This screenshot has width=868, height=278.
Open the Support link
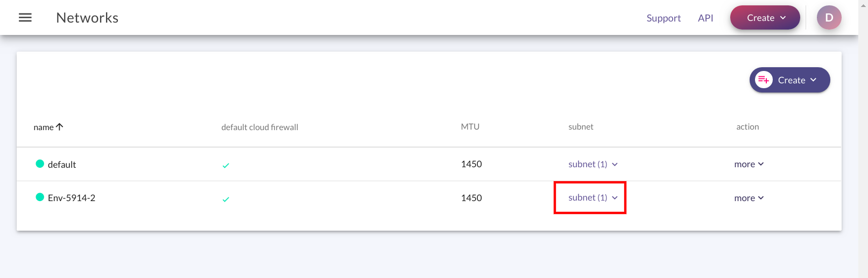[x=664, y=18]
